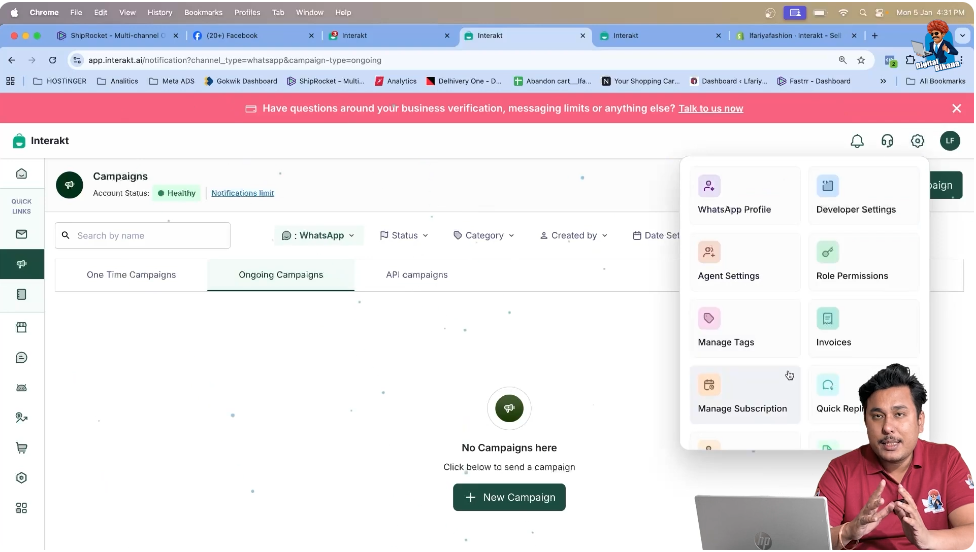Expand the WhatsApp channel dropdown

pyautogui.click(x=318, y=235)
